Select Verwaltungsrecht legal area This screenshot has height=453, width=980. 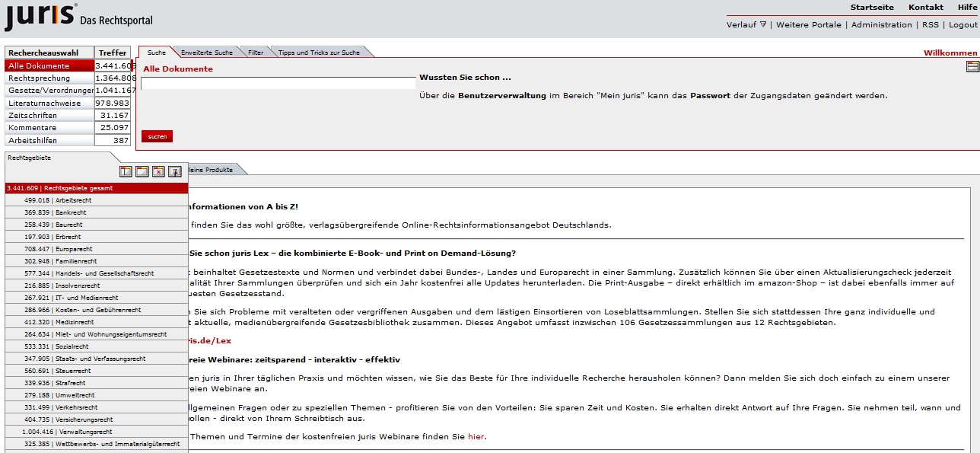point(96,432)
